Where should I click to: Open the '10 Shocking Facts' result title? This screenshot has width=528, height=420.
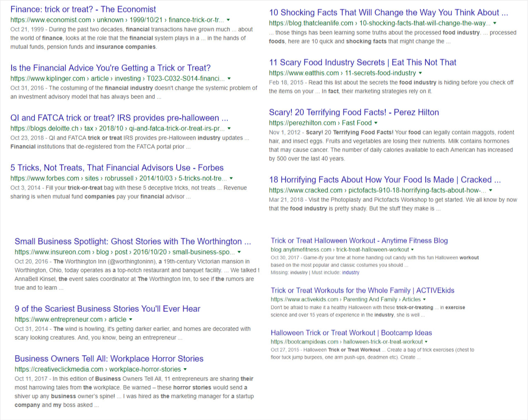pos(388,12)
